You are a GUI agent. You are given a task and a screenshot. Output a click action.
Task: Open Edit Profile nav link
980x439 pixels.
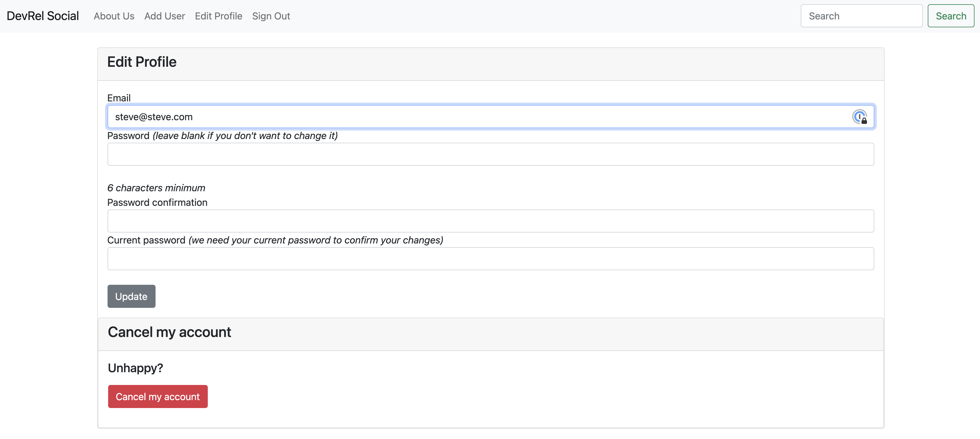[x=218, y=16]
